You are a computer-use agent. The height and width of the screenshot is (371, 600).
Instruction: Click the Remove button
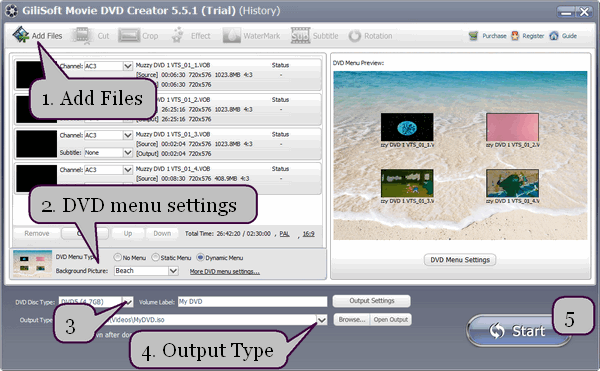pyautogui.click(x=37, y=233)
